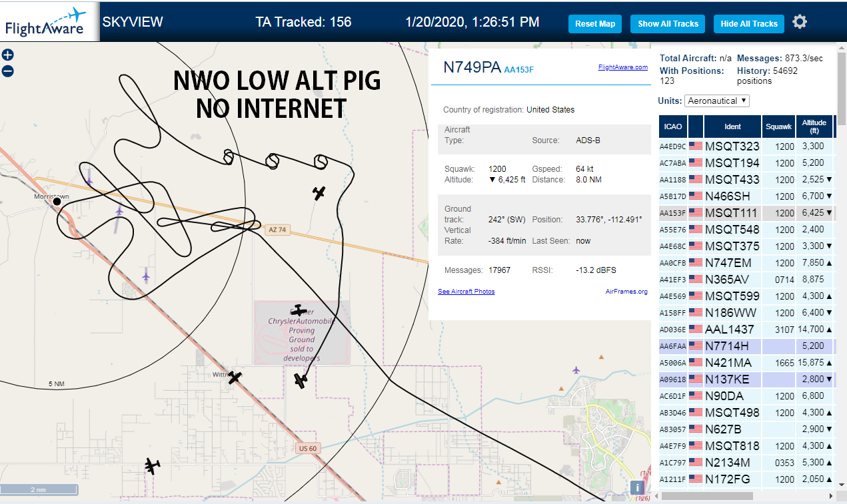Select MSQT375 row in aircraft table
This screenshot has width=847, height=504.
[x=746, y=246]
